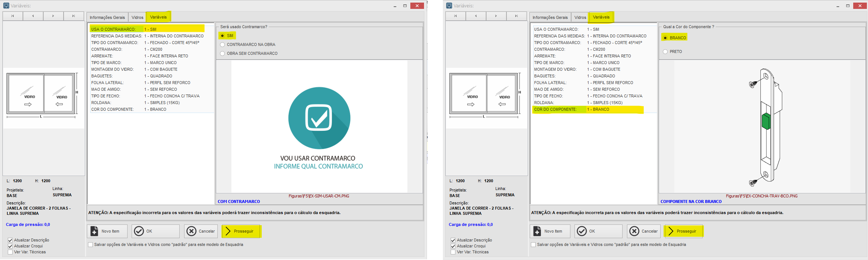Switch to Vidros tab in right window
The width and height of the screenshot is (868, 260).
coord(580,17)
